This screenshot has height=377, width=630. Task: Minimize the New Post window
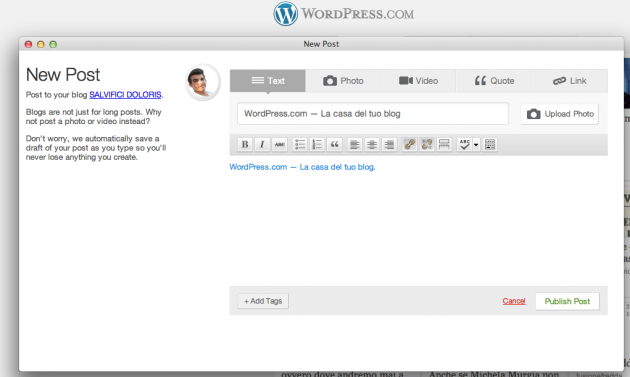41,44
